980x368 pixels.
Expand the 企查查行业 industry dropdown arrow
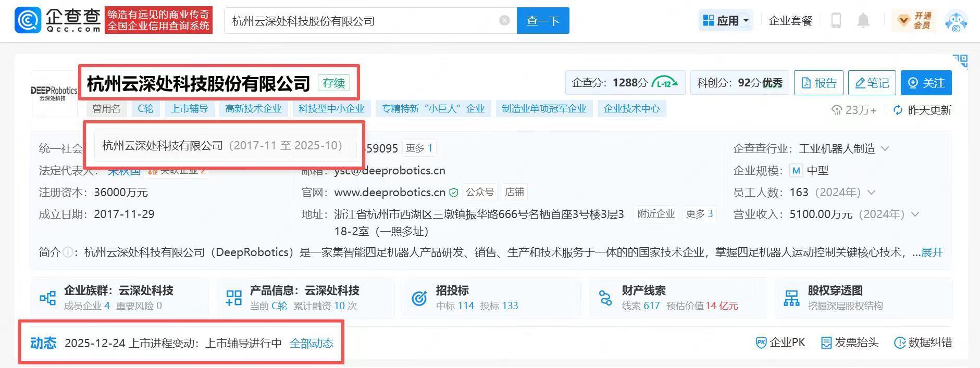885,149
